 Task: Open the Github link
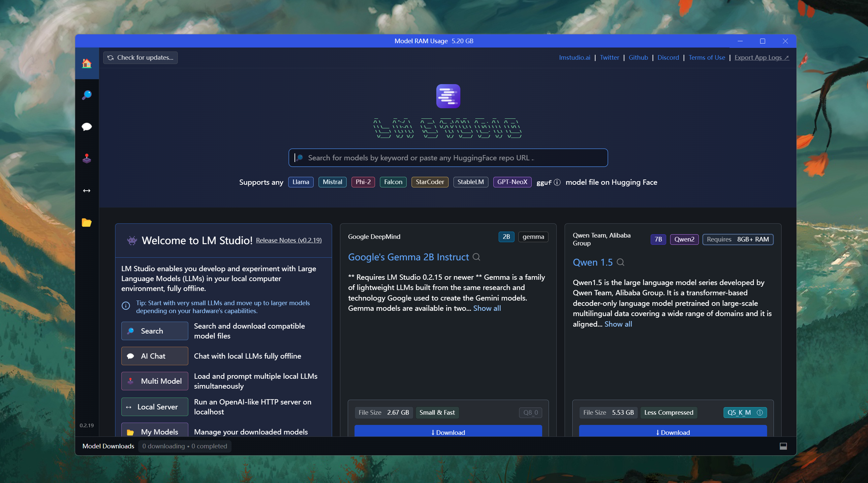638,58
